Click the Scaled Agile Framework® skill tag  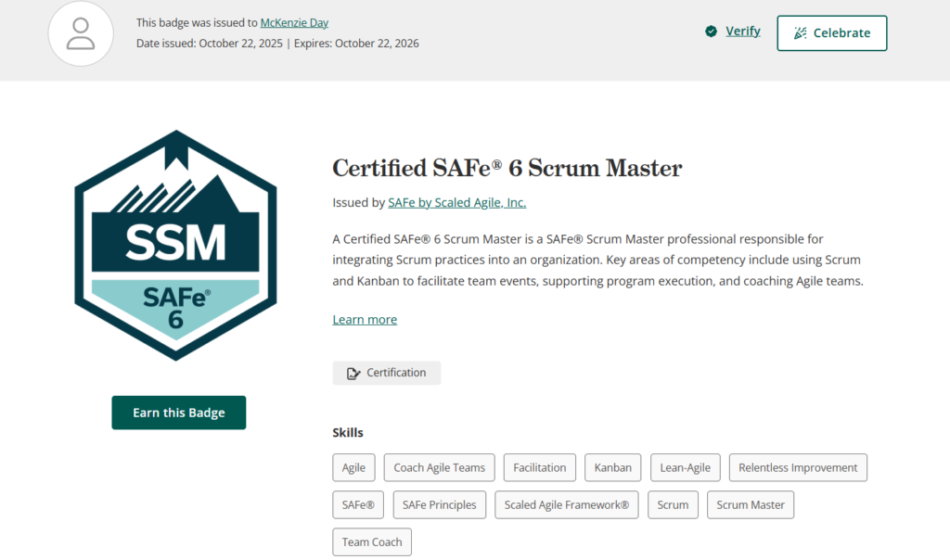[566, 505]
